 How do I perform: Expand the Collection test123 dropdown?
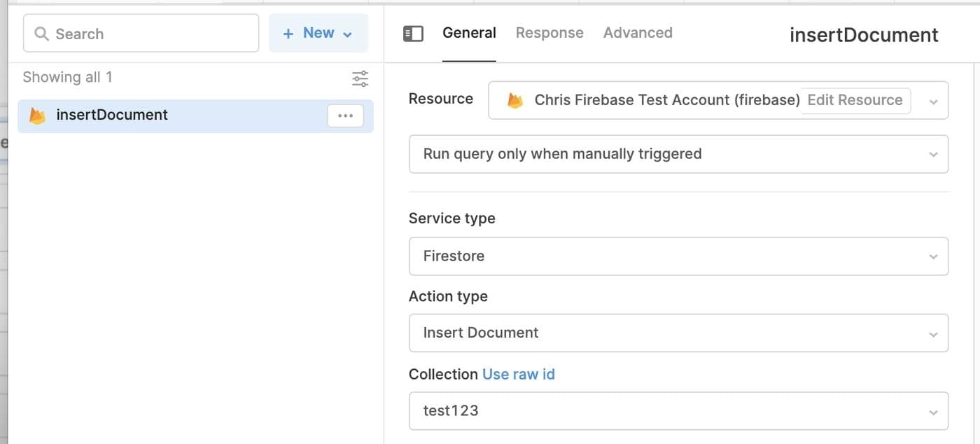click(x=678, y=410)
